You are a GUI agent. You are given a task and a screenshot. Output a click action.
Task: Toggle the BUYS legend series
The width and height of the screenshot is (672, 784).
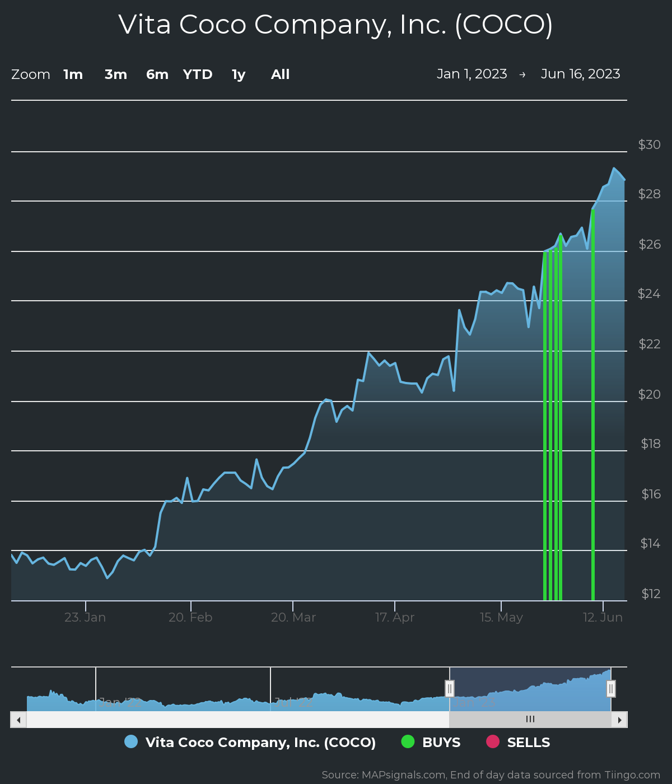[431, 742]
